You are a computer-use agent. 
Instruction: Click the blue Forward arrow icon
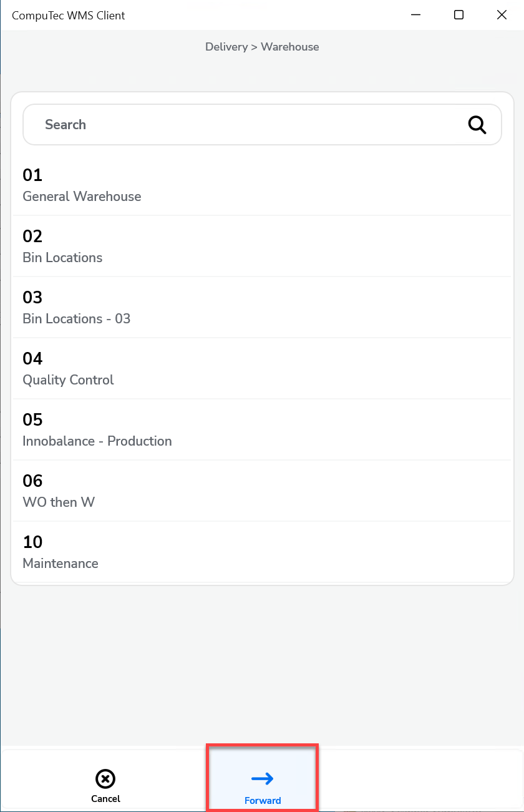click(263, 778)
